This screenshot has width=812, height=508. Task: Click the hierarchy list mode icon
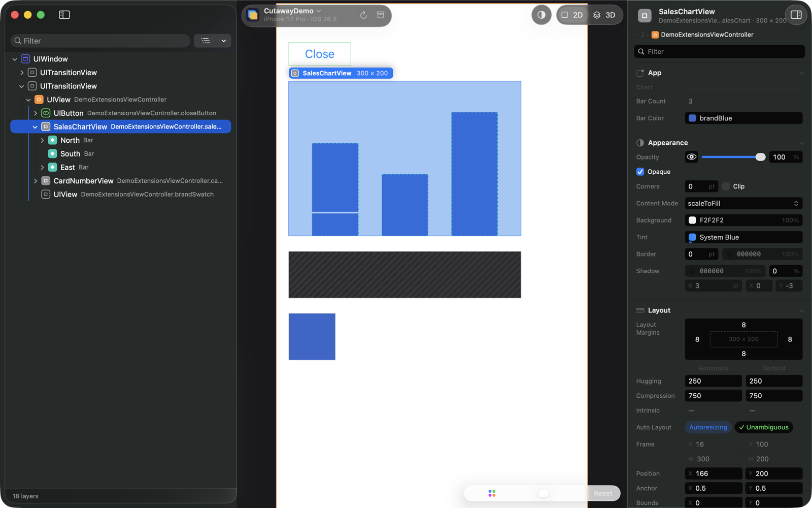click(x=206, y=41)
